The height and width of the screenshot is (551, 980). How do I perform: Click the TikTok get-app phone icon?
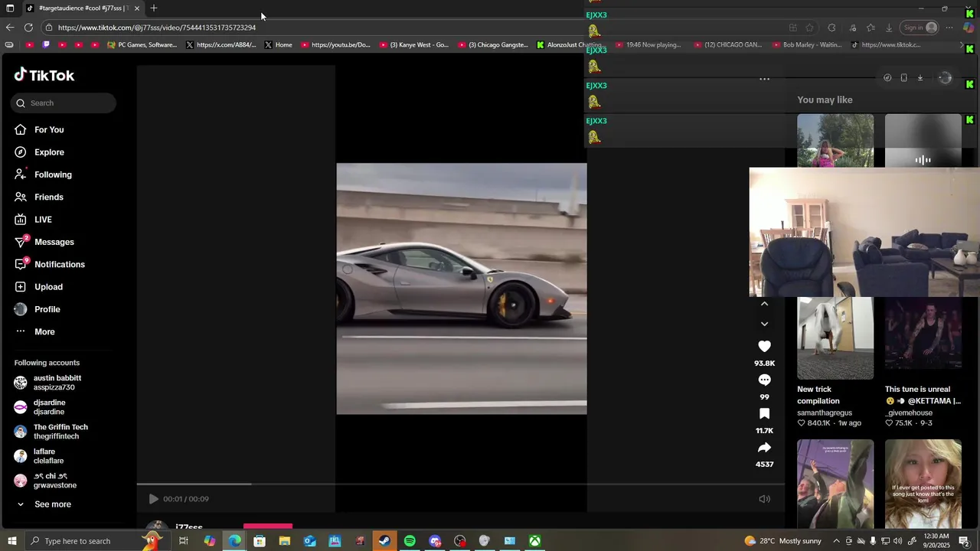click(x=903, y=78)
